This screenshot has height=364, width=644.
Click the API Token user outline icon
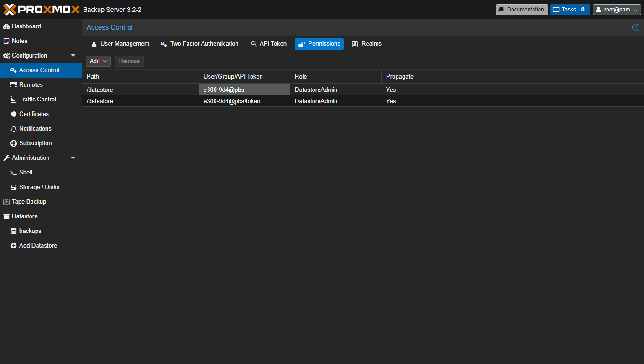[253, 44]
